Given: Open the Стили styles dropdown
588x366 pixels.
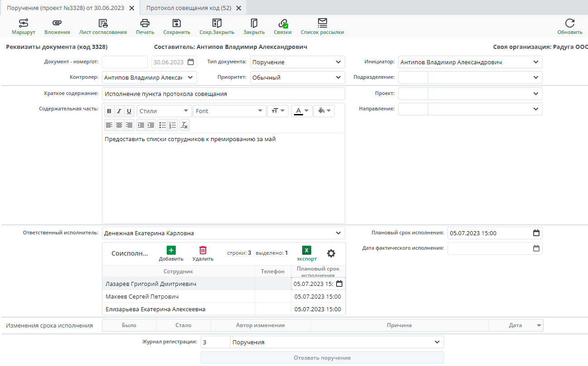Looking at the screenshot, I should click(x=164, y=111).
